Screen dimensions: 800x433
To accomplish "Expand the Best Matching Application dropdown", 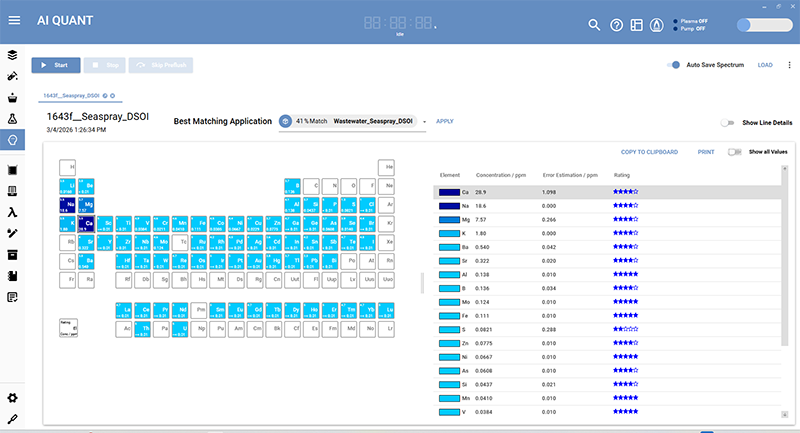I will coord(425,122).
